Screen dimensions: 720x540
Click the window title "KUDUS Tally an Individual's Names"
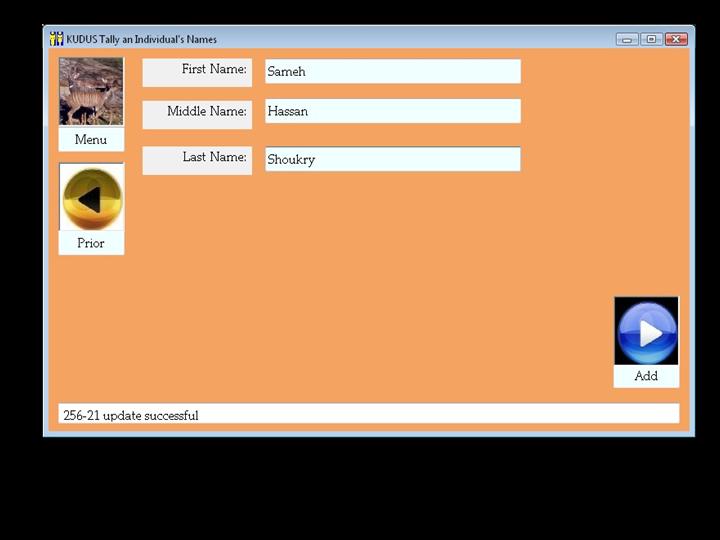click(142, 39)
